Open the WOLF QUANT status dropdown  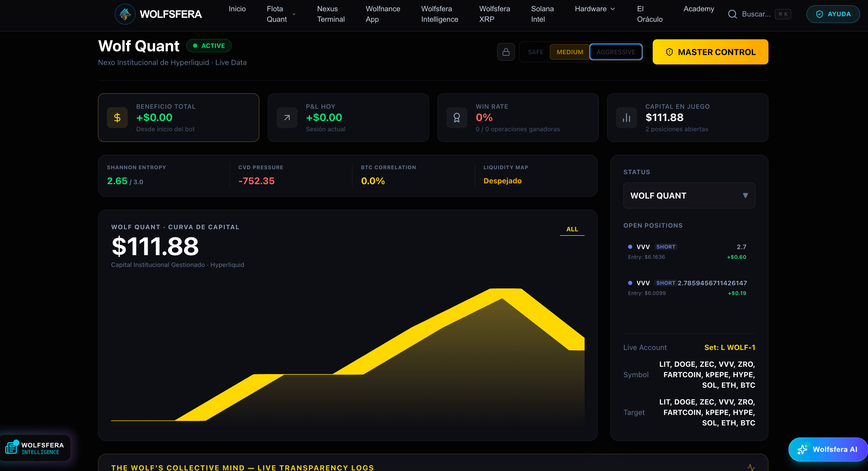(x=689, y=196)
